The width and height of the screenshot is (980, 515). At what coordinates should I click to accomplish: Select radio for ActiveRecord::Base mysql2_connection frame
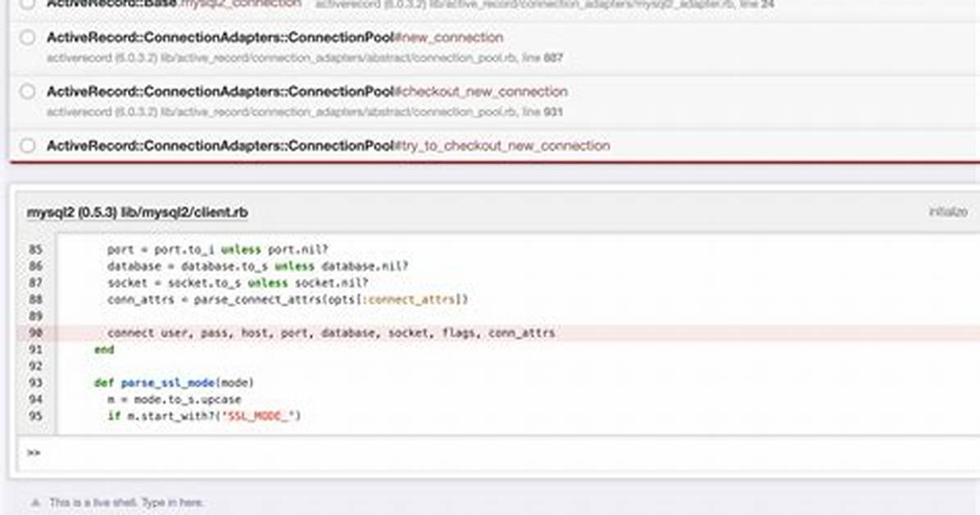[28, 4]
